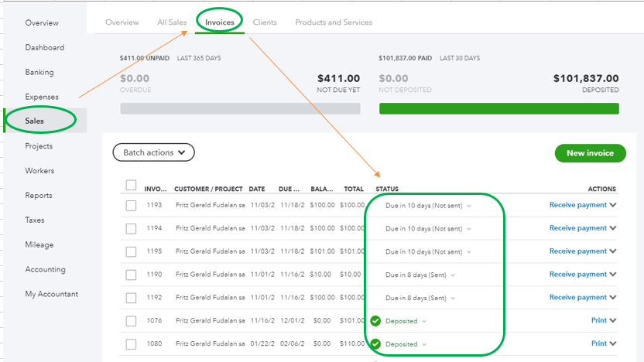Open actions arrow next to Print for 1076
644x362 pixels.
pos(613,320)
